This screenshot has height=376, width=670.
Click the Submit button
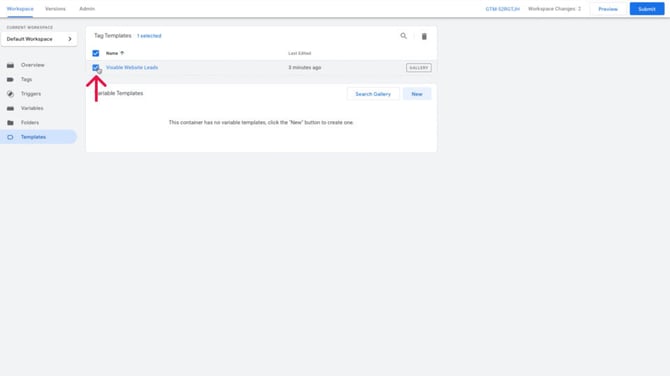pyautogui.click(x=646, y=9)
